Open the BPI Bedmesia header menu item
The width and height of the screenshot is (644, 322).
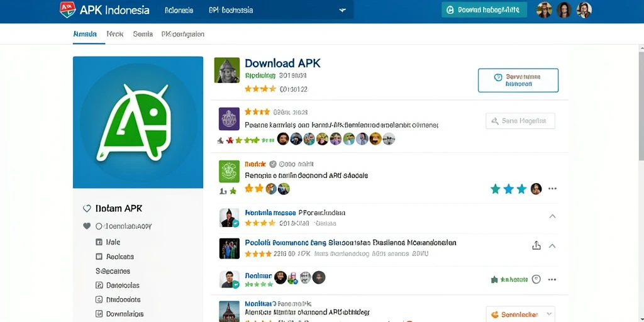coord(231,10)
